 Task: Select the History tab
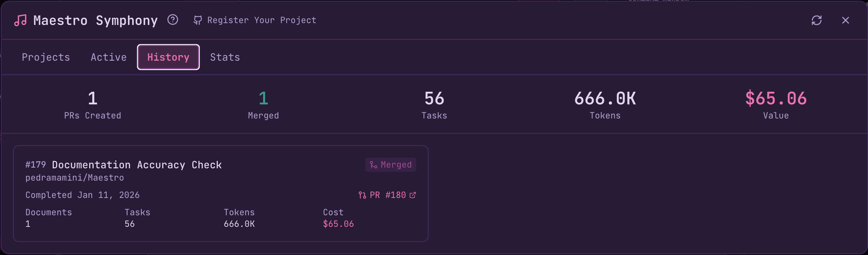point(168,57)
